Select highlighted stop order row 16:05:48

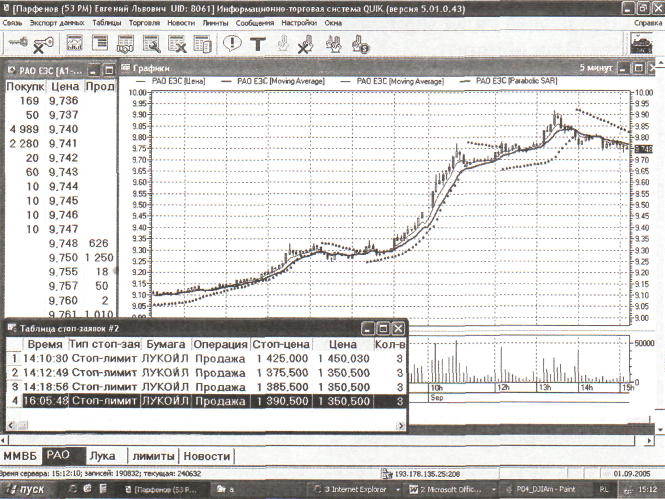(x=206, y=401)
